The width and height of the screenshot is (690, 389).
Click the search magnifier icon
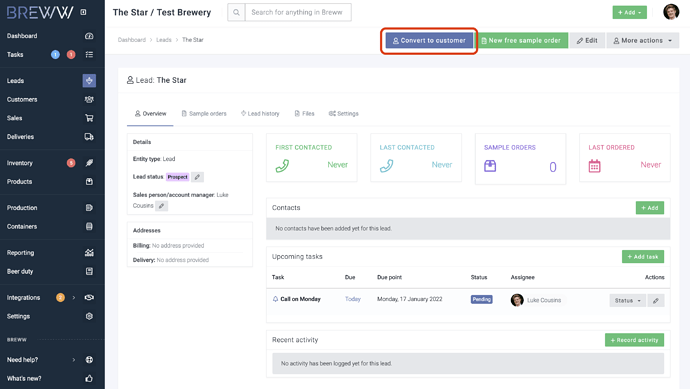pyautogui.click(x=236, y=12)
